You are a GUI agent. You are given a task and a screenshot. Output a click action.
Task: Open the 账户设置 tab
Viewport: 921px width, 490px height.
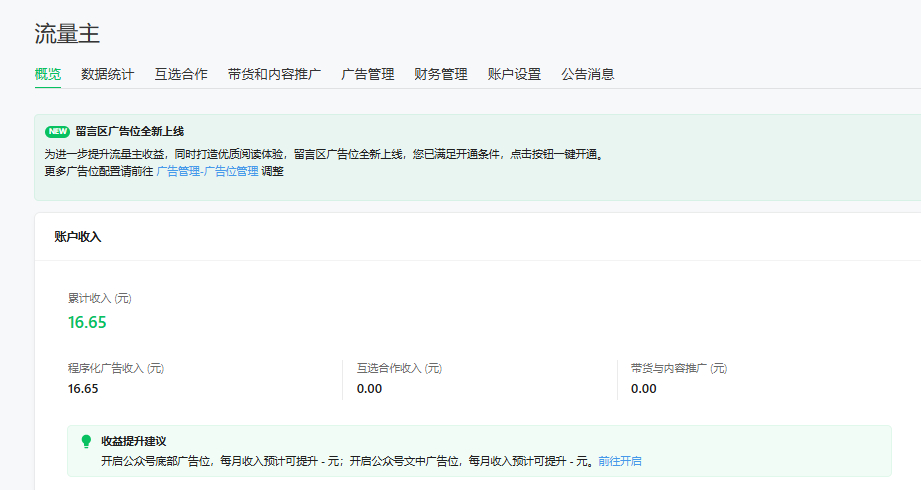[514, 74]
